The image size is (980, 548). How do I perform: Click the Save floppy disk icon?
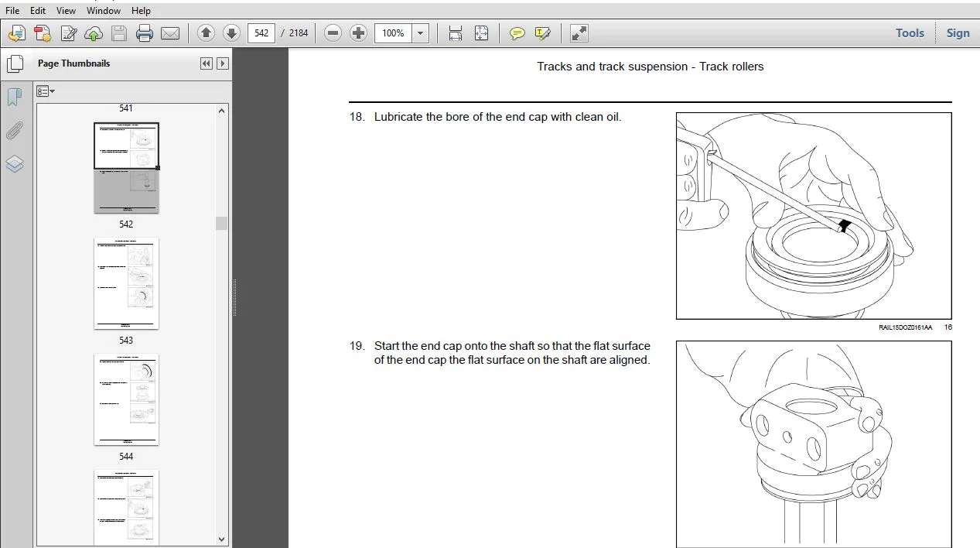119,33
